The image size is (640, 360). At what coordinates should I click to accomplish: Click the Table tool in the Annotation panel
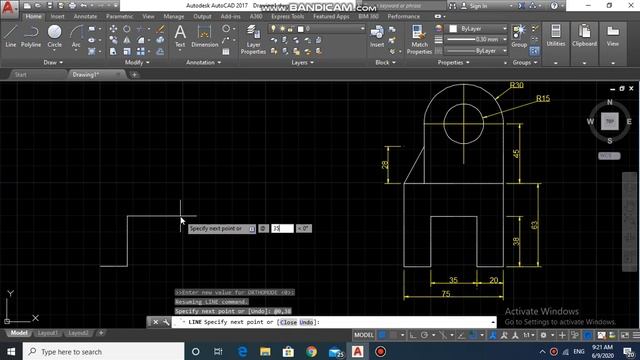pyautogui.click(x=226, y=51)
